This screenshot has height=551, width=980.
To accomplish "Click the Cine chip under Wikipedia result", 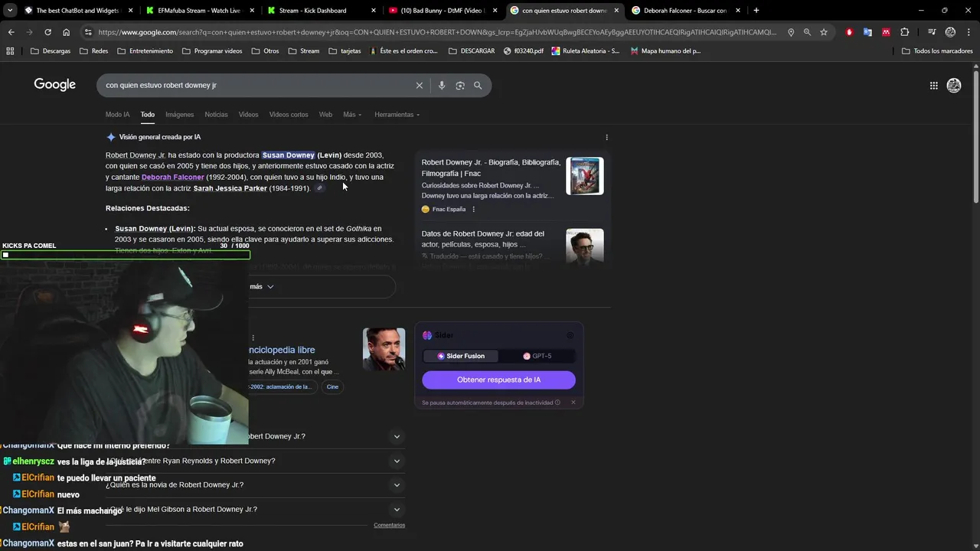I will click(x=332, y=387).
